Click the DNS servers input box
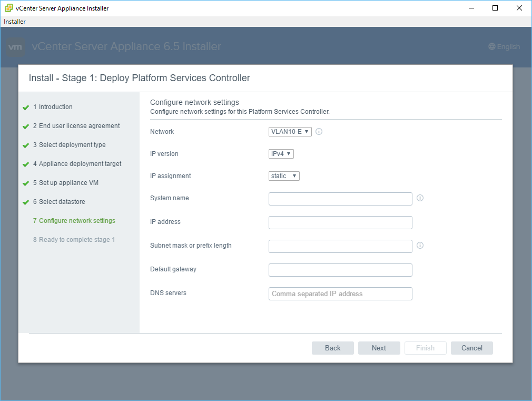 (340, 294)
